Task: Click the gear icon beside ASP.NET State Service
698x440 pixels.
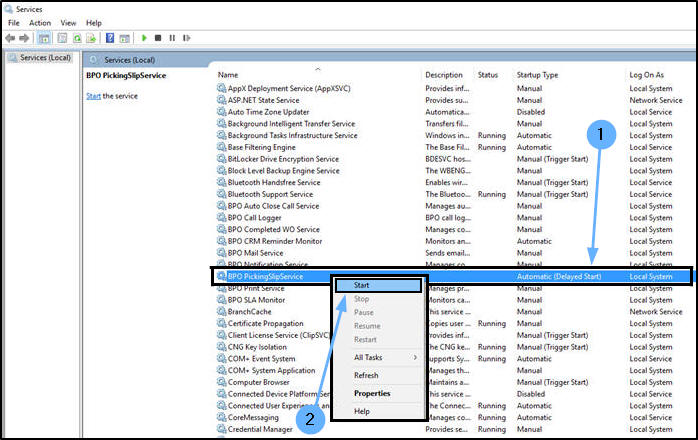Action: pos(221,100)
